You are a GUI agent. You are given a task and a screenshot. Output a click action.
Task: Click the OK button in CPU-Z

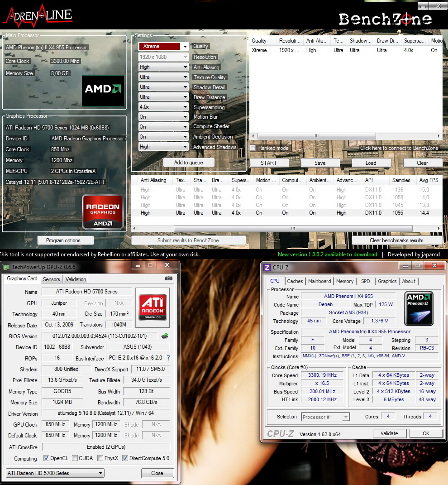(x=426, y=433)
